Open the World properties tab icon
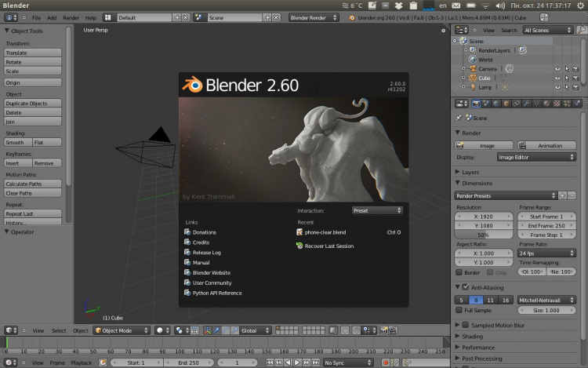Viewport: 588px width, 368px height. point(496,103)
